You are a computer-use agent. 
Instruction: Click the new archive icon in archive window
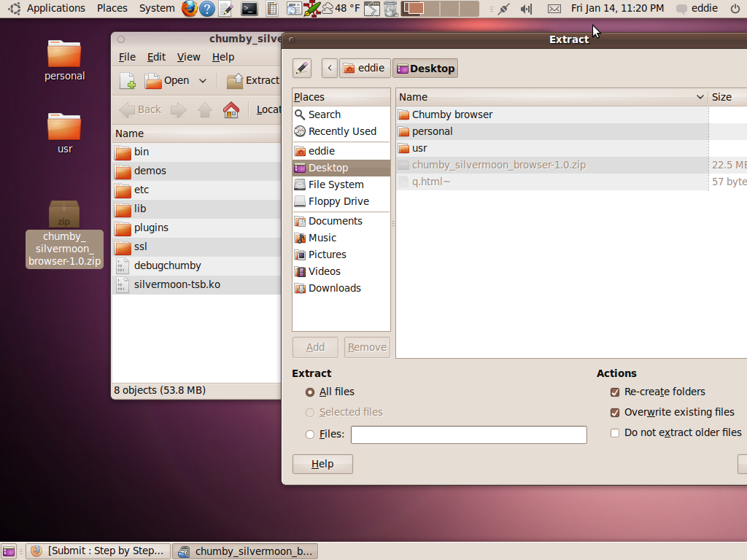click(x=128, y=80)
